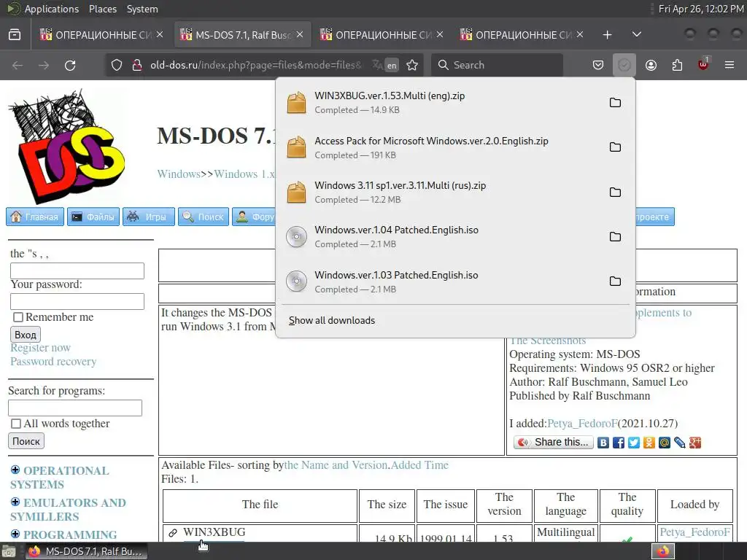
Task: Go back to previous page
Action: (x=18, y=65)
